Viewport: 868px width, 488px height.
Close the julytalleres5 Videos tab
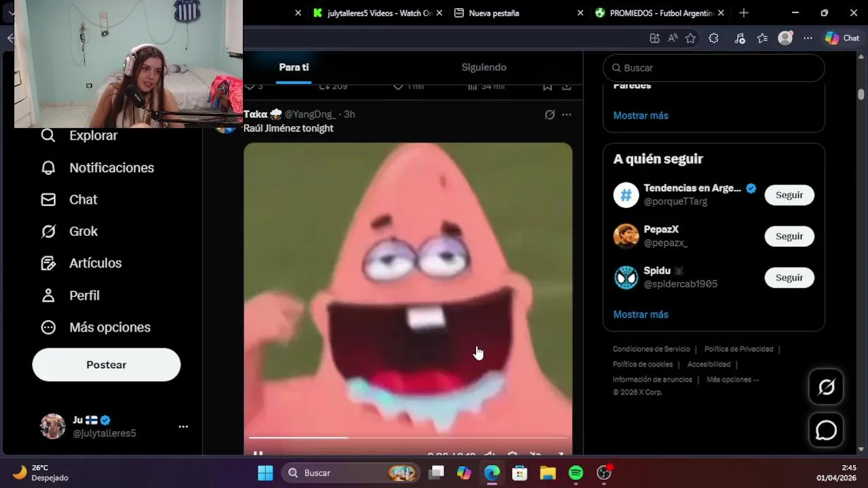[439, 13]
